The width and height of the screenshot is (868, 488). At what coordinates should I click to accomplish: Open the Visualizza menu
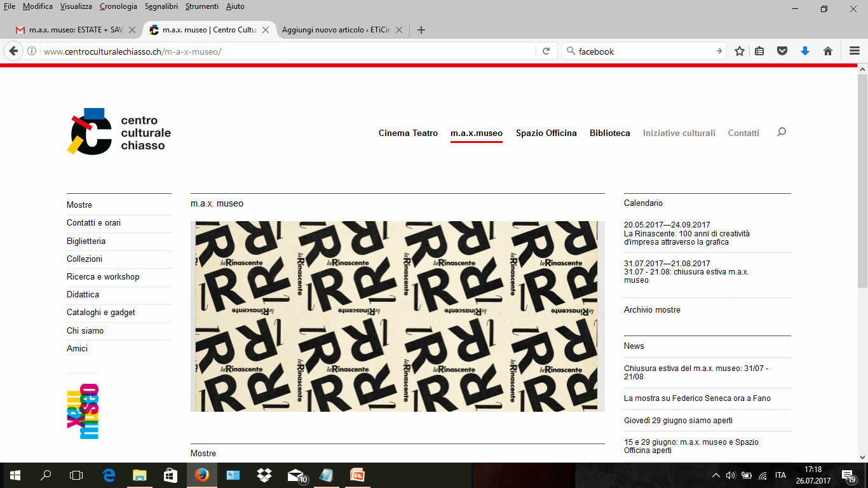[76, 6]
